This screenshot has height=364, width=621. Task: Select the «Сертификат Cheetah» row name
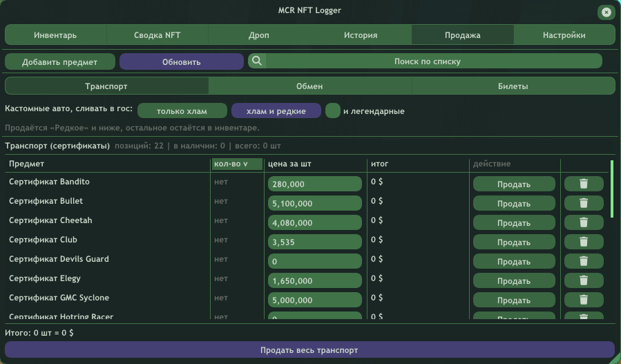pos(50,220)
